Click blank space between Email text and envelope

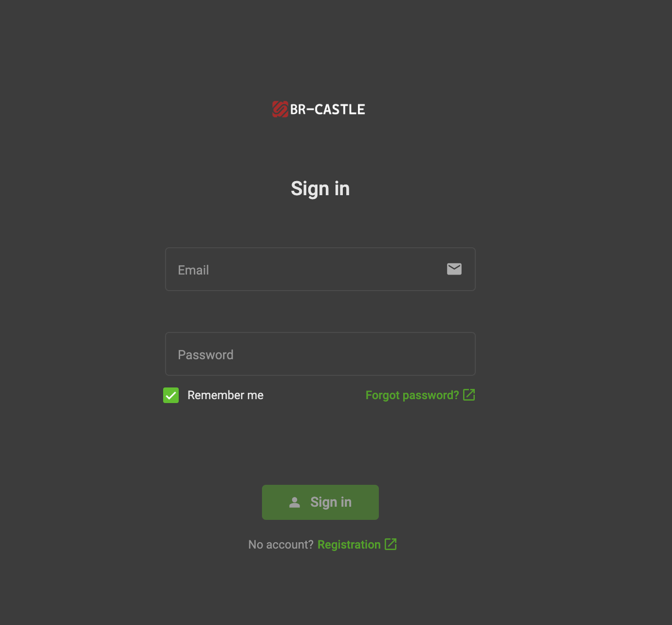click(326, 269)
